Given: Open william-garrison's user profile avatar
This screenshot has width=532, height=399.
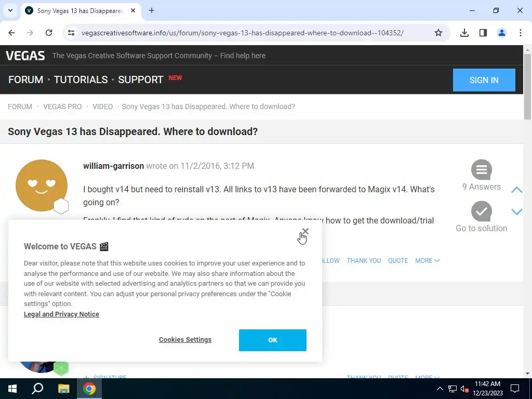Looking at the screenshot, I should [x=42, y=185].
